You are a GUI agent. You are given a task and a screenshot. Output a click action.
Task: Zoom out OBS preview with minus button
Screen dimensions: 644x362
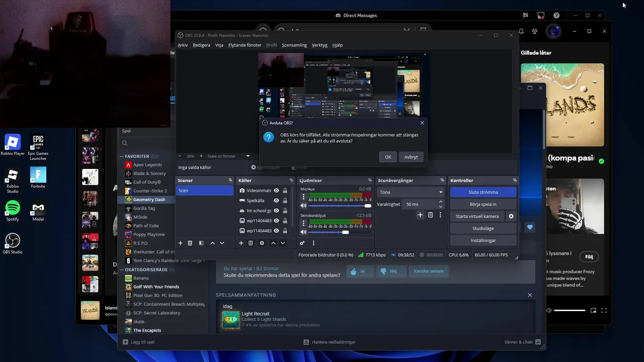[180, 156]
